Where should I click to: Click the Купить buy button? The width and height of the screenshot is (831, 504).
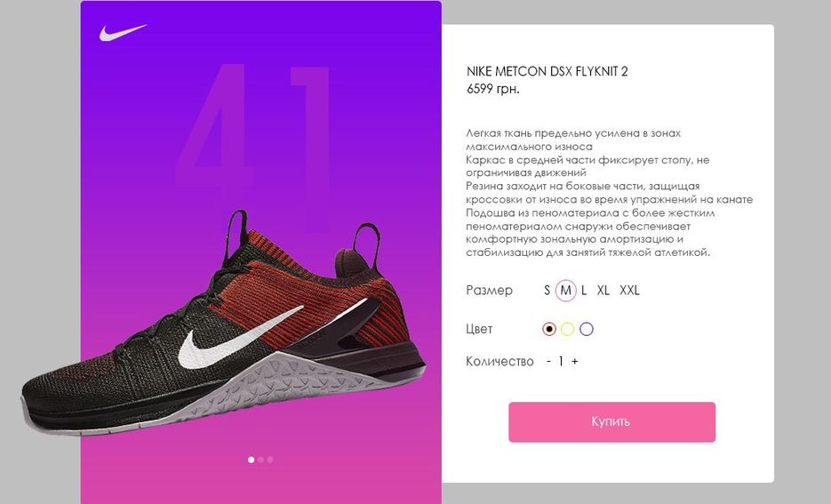pyautogui.click(x=611, y=422)
